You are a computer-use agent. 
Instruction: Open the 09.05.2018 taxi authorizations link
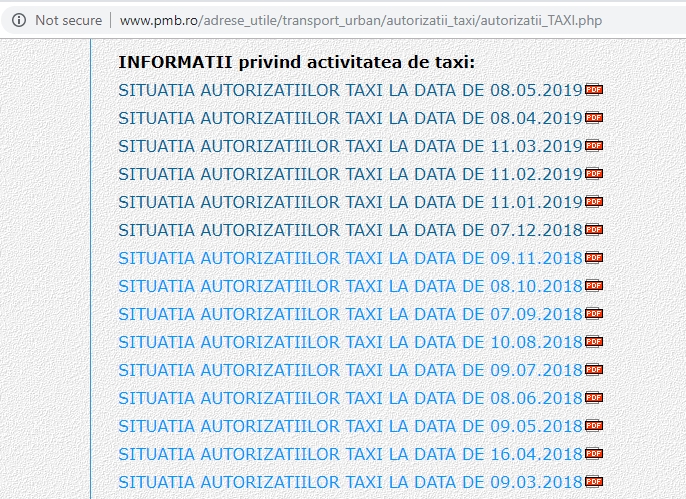(x=350, y=426)
